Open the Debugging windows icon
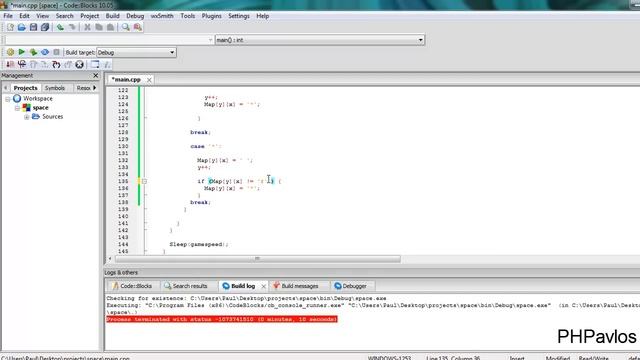Screen dimensions: 640x360 (95, 64)
